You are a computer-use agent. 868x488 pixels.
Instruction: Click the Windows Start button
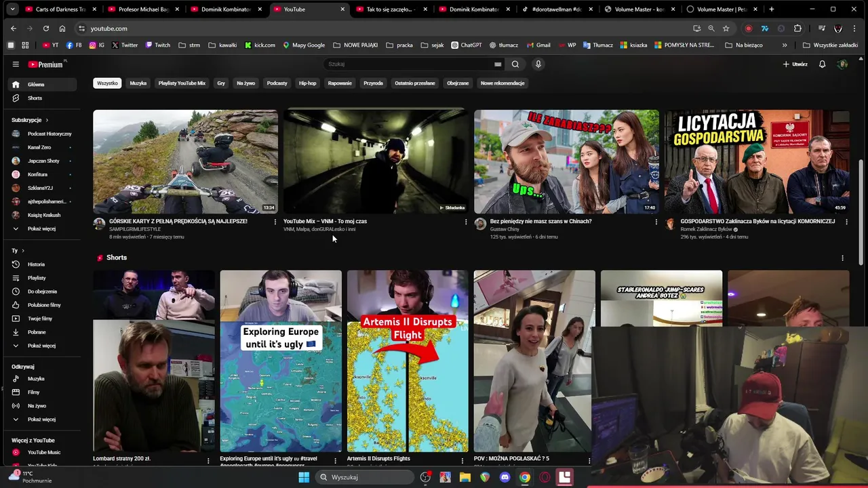[x=304, y=477]
